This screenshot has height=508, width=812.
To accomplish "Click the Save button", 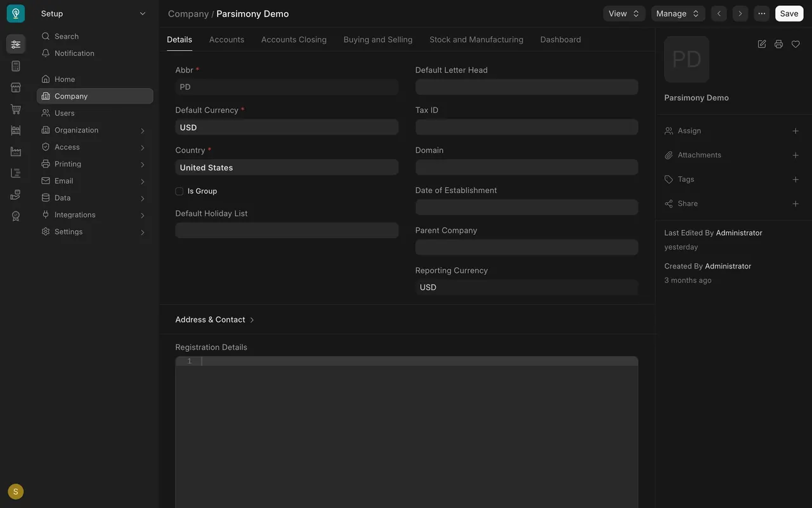I will coord(789,13).
